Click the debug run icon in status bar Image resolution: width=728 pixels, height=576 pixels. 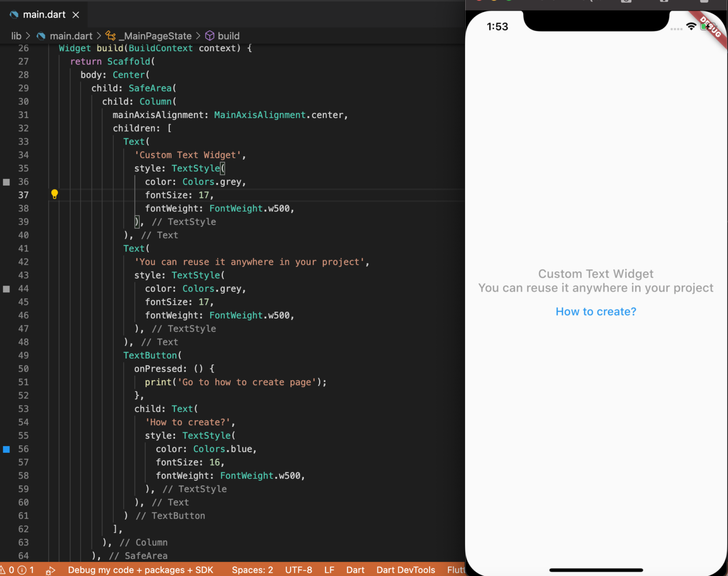[50, 570]
